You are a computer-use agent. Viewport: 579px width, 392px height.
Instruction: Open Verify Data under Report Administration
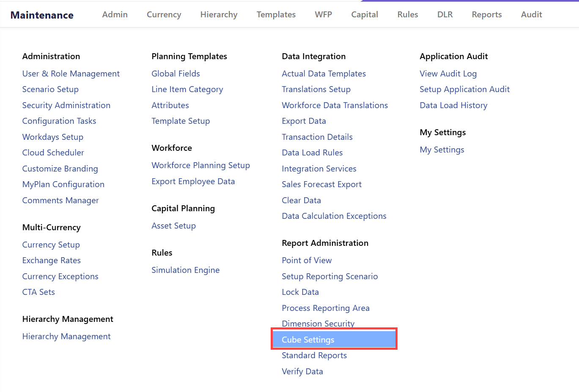[302, 371]
